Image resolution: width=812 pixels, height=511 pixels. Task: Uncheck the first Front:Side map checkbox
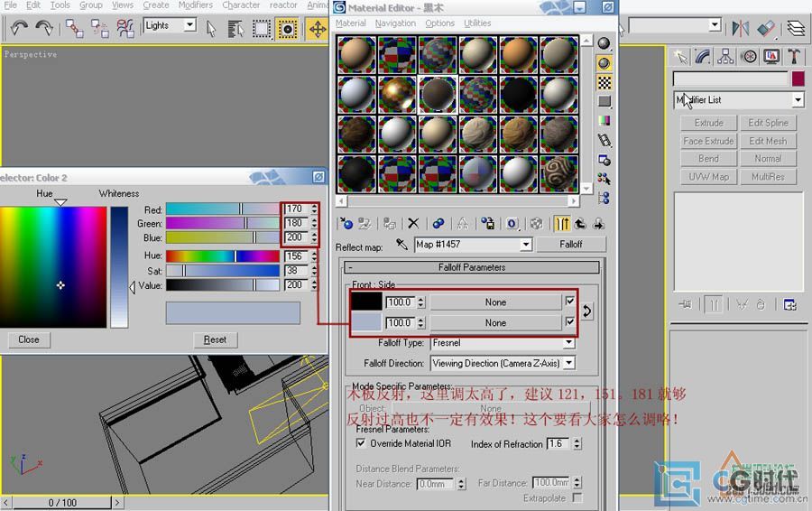[570, 302]
